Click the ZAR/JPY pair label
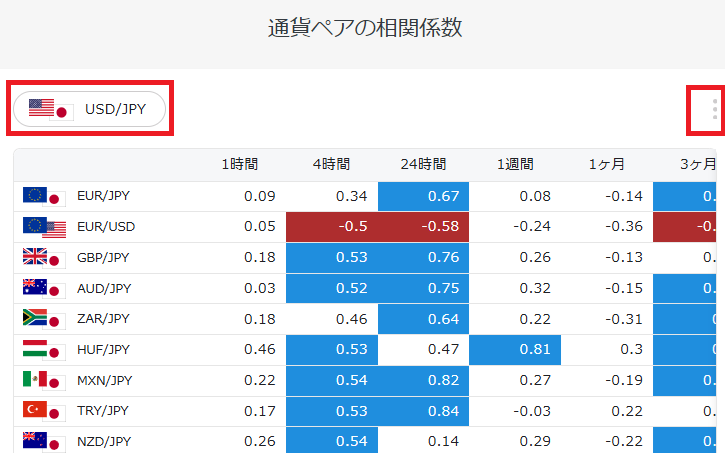This screenshot has width=725, height=453. tap(103, 319)
